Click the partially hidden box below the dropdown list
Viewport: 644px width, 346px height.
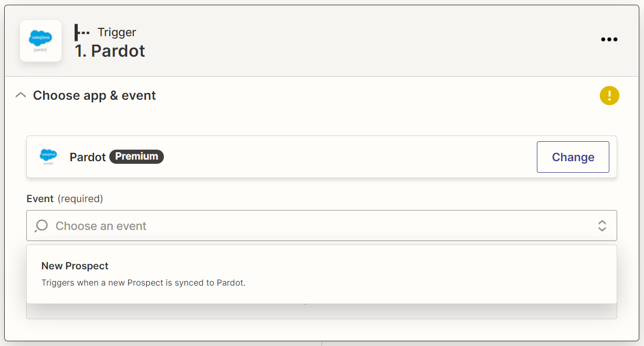[x=321, y=311]
